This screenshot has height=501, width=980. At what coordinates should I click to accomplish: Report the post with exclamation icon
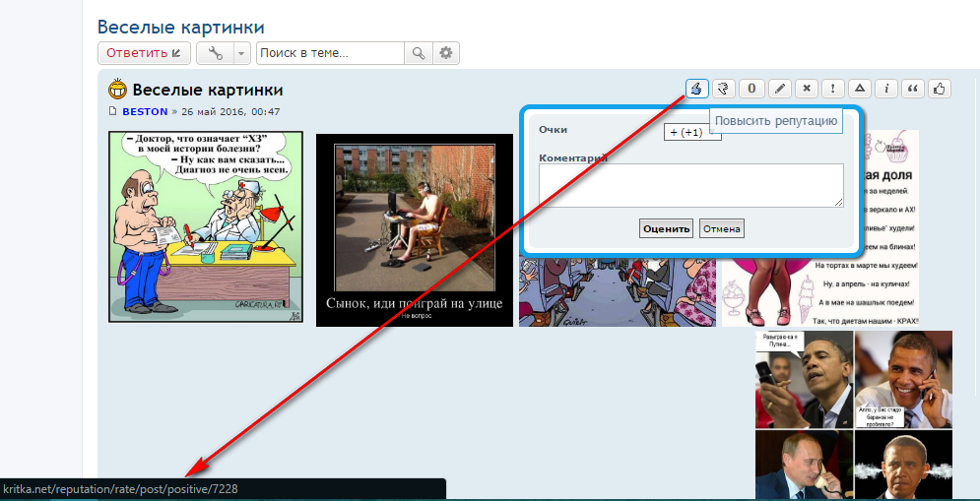coord(832,89)
